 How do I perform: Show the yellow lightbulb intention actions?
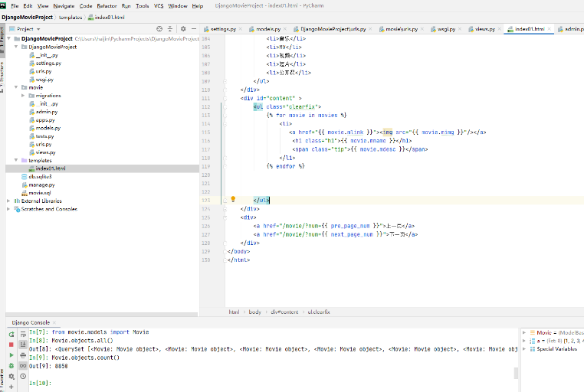[233, 199]
